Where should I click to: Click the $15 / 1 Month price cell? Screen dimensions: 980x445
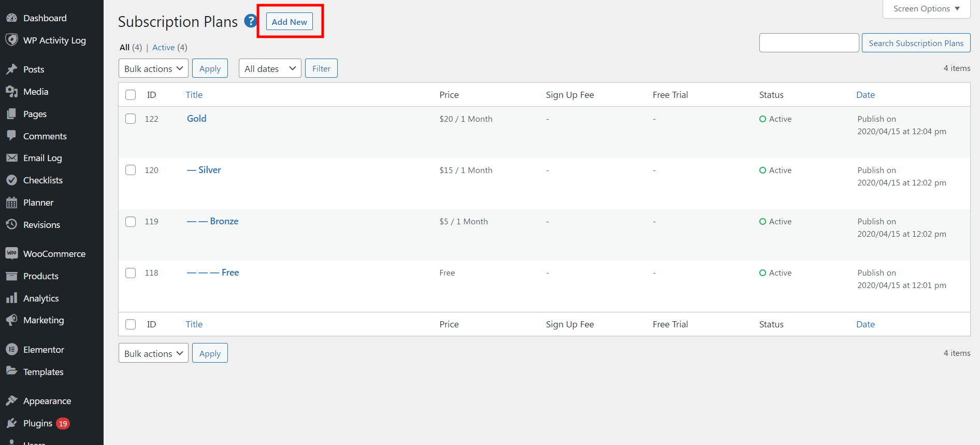(466, 170)
